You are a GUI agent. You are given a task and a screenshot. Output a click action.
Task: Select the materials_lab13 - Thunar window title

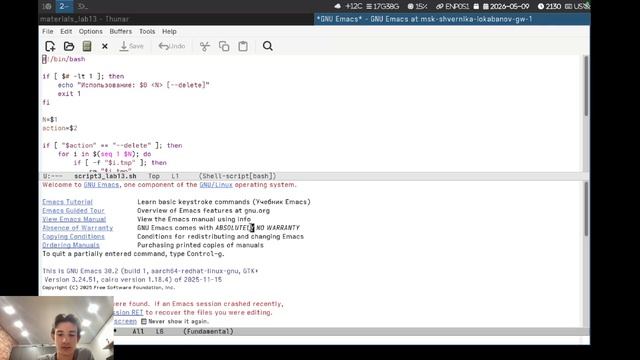tap(85, 19)
